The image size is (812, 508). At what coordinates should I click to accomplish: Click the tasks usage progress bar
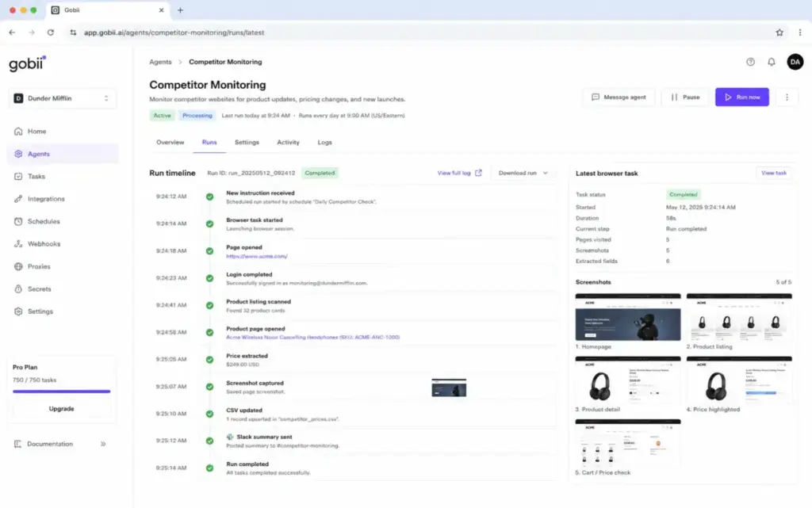(62, 392)
